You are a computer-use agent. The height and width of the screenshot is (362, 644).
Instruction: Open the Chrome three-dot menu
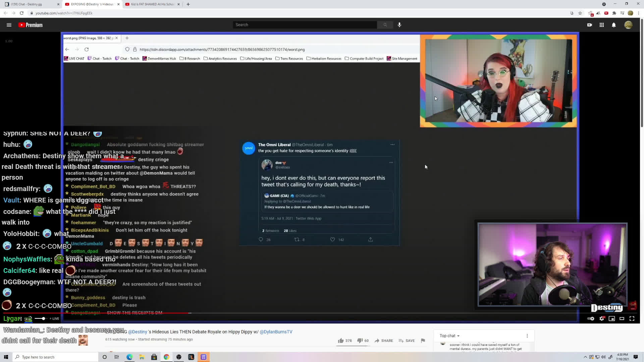pos(639,13)
